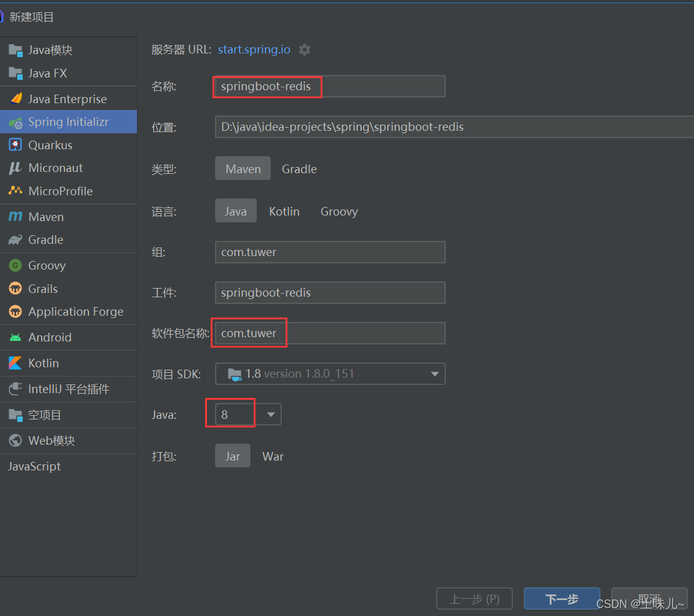This screenshot has width=694, height=616.
Task: Select 空项目 label in sidebar
Action: coord(44,415)
